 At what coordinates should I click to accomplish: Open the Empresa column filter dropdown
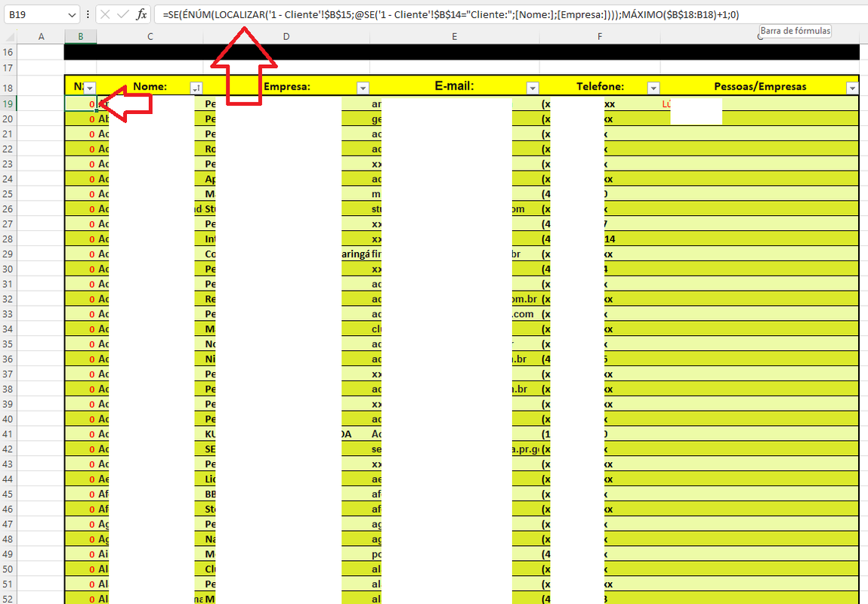coord(363,88)
